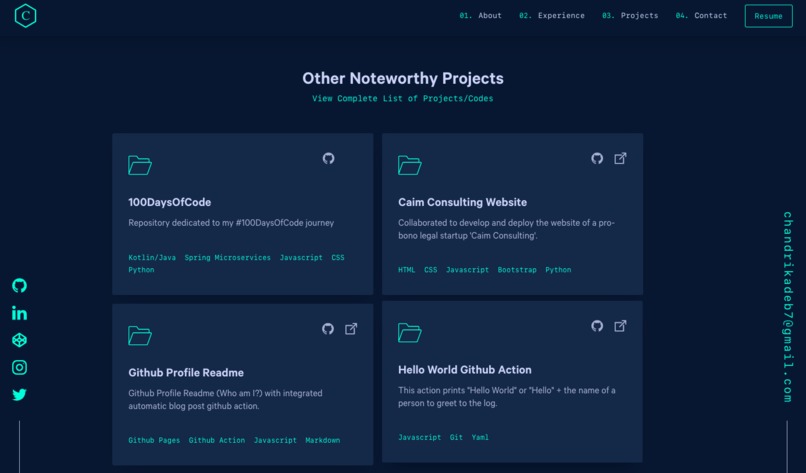
Task: Click the Git tag on Hello World card
Action: [456, 438]
